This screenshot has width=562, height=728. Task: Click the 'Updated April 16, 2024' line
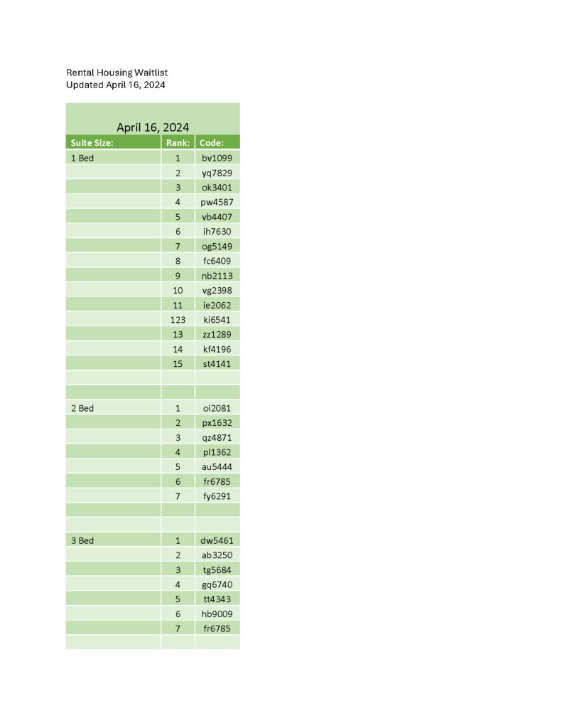coord(116,85)
